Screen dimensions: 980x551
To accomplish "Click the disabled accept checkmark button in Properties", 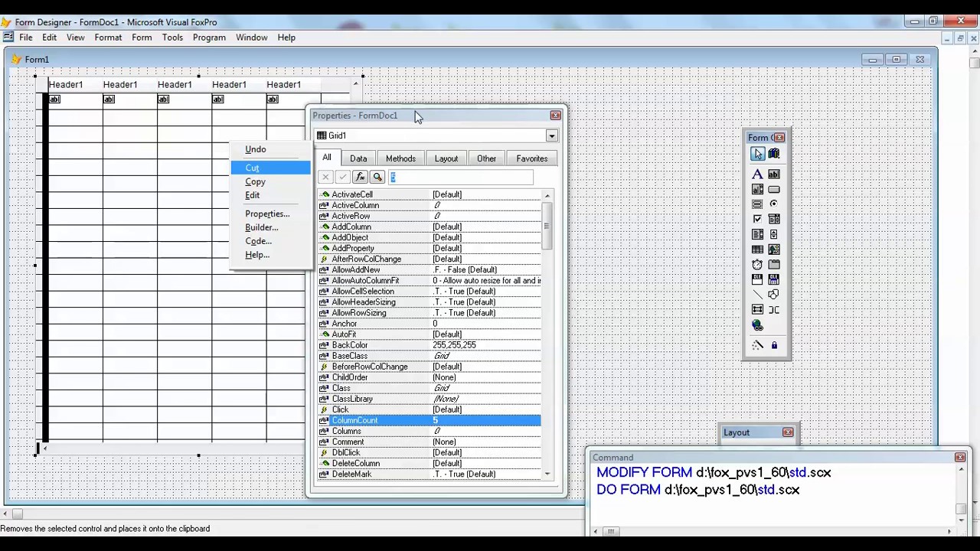I will [342, 177].
